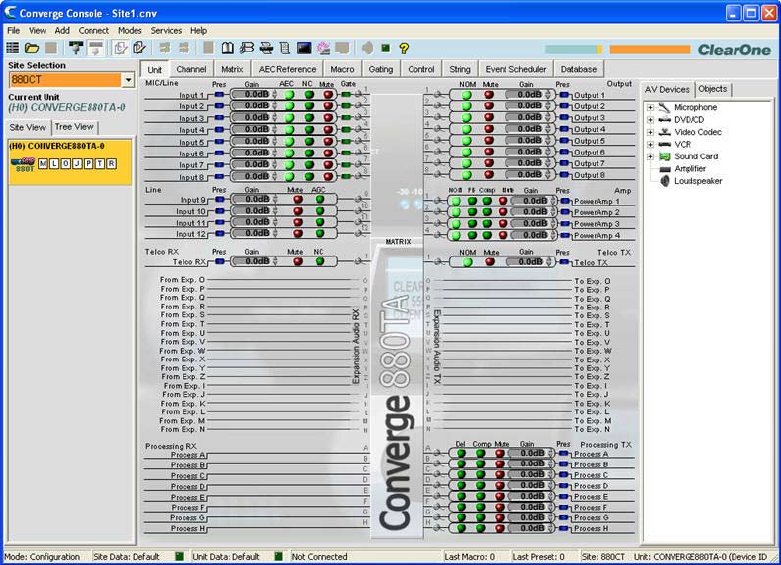Screen dimensions: 781x565
Task: Switch to the Tree View tab
Action: (x=74, y=127)
